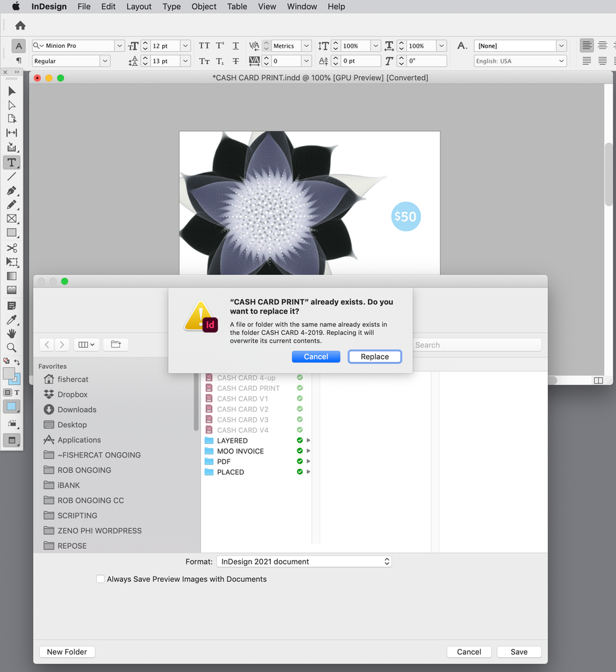Open the [None] character style dropdown
Image resolution: width=616 pixels, height=672 pixels.
click(562, 46)
